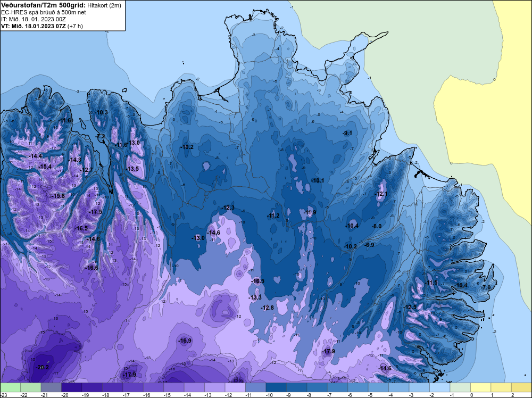The width and height of the screenshot is (532, 398).
Task: Click the -21 grey-blue legend swatch
Action: 51,387
